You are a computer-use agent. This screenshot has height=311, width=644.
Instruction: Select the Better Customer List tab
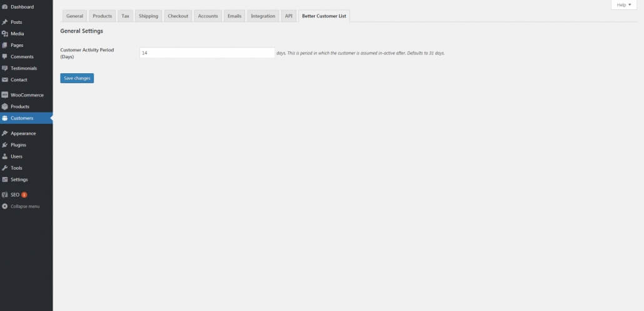[324, 16]
